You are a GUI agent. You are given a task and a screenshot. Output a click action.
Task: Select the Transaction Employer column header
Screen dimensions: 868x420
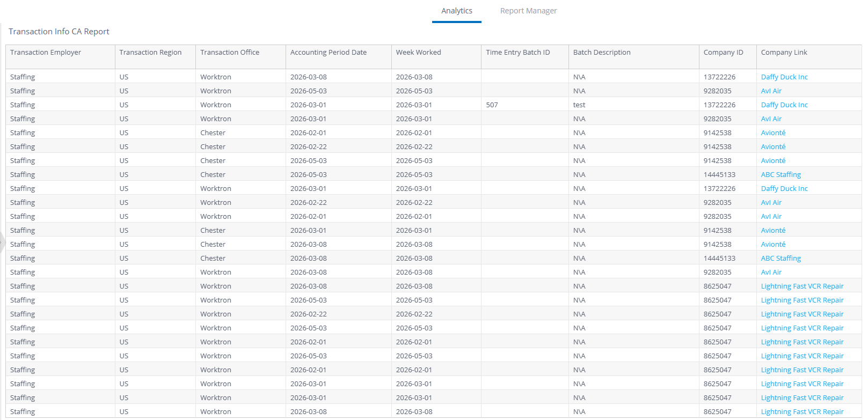60,56
